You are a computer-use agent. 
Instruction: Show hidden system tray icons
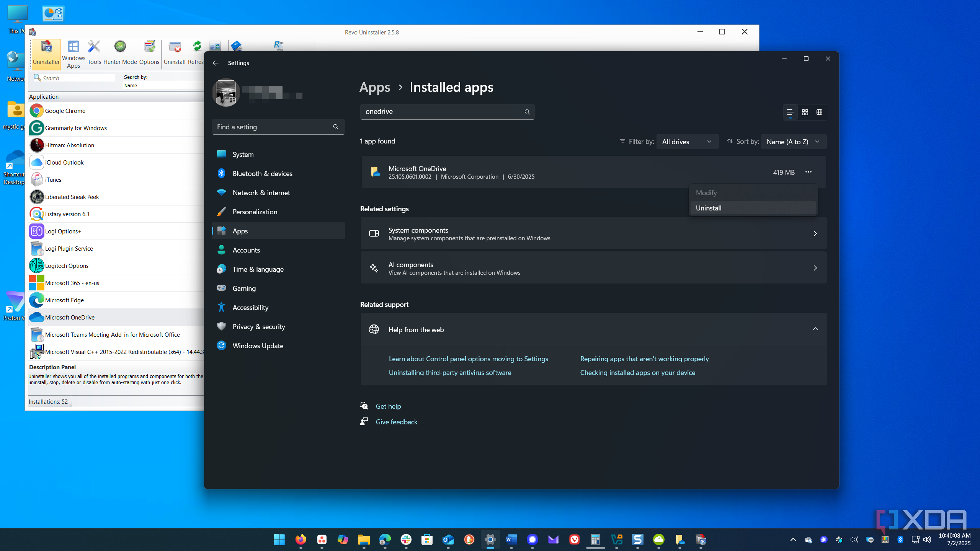click(x=793, y=540)
